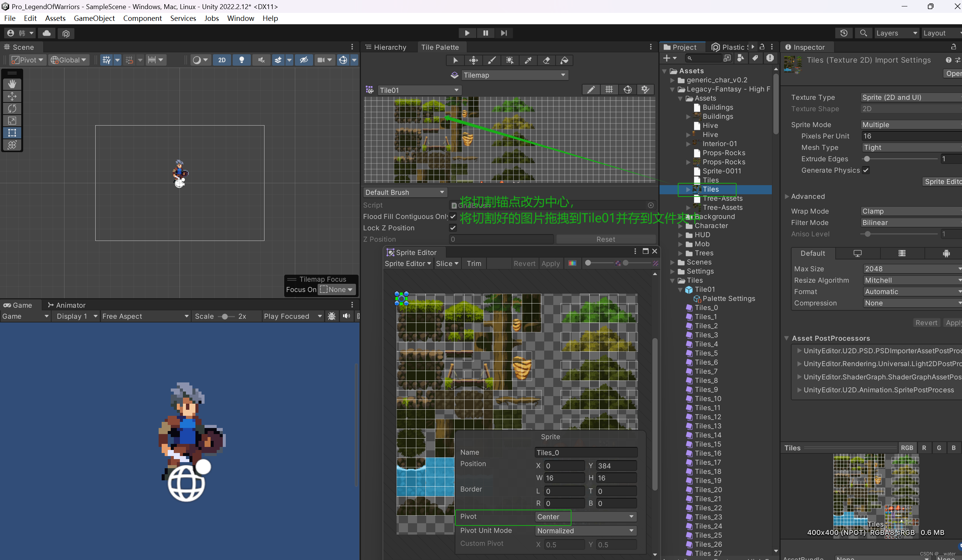This screenshot has width=962, height=560.
Task: Choose the Paint Brush tool in Tile Palette
Action: tap(492, 60)
